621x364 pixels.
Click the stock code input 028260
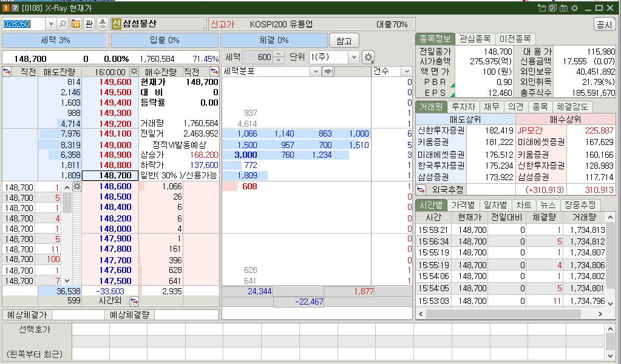(24, 24)
